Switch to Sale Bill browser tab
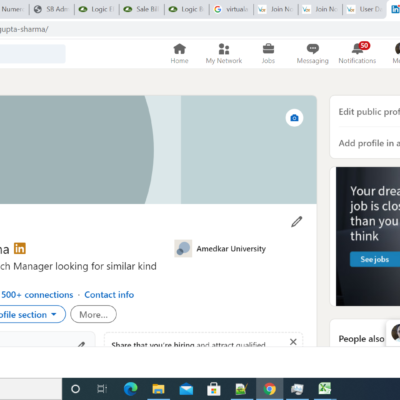This screenshot has height=400, width=400. (x=142, y=9)
